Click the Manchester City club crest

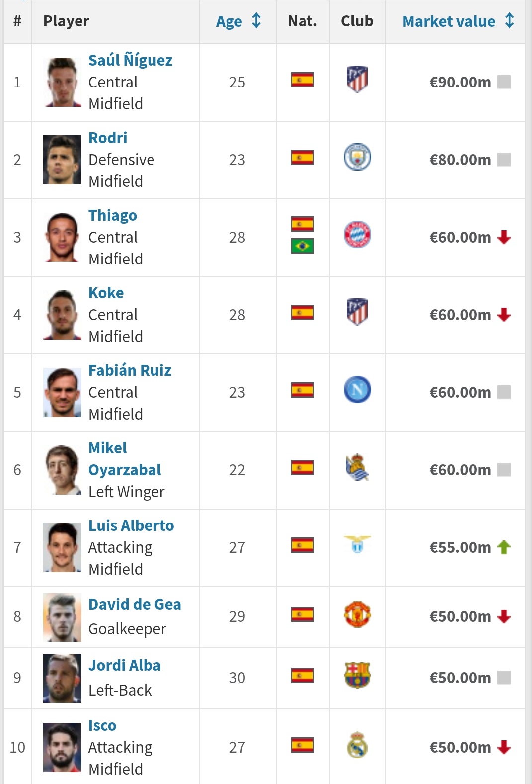point(357,157)
